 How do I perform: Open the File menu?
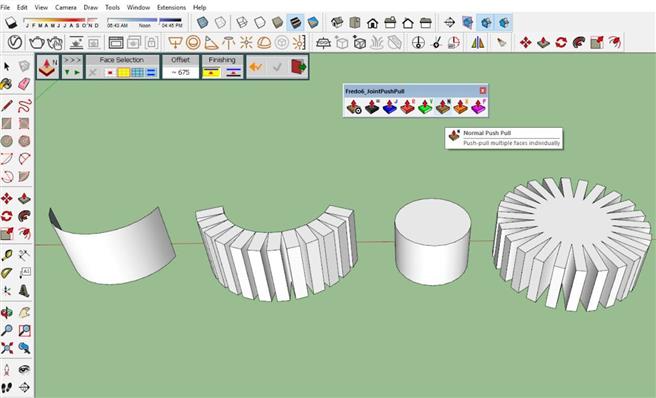5,7
